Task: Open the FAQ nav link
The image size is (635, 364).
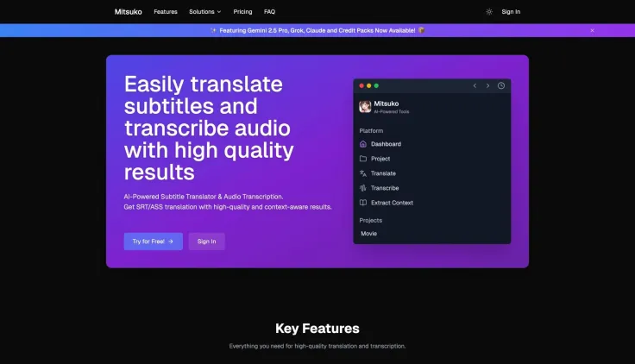Action: click(269, 12)
